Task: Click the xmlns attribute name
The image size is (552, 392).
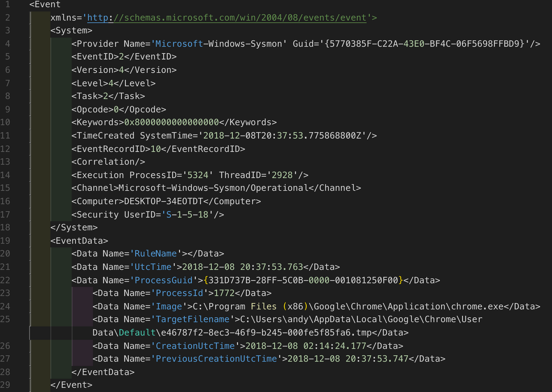Action: coord(63,18)
